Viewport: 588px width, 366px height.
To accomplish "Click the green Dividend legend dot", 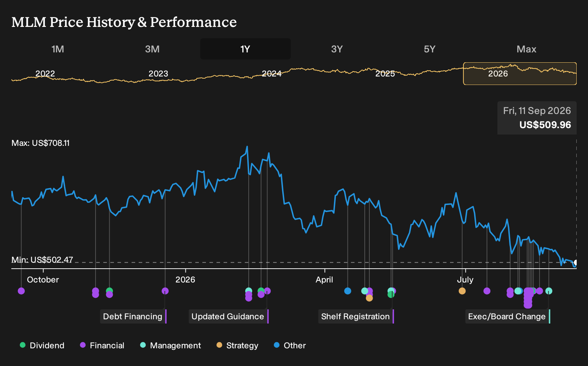I will [x=23, y=345].
